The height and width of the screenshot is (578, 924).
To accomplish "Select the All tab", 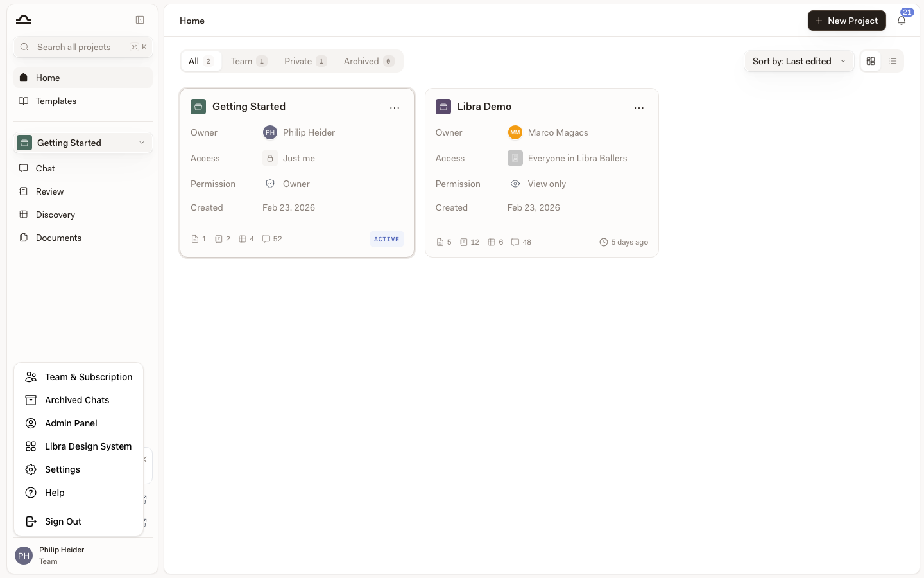I will tap(201, 61).
